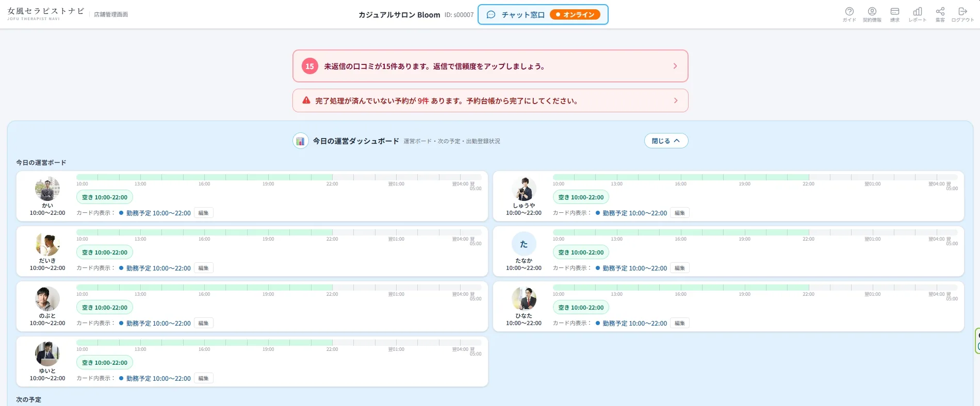
Task: Click the 今日の運営ボード section heading
Action: [41, 163]
